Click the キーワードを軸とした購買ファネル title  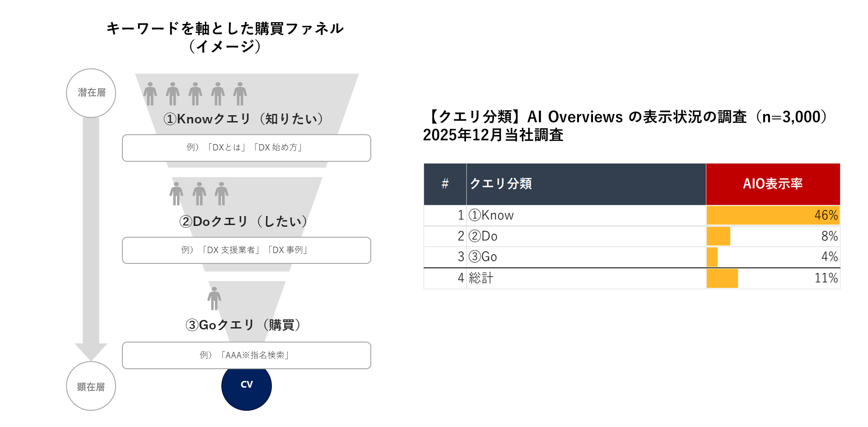(225, 29)
